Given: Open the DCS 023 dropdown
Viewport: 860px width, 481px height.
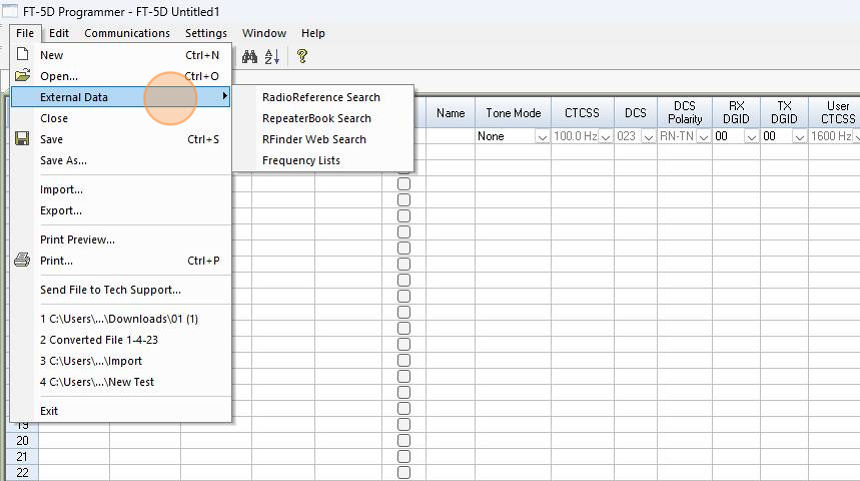Looking at the screenshot, I should coord(648,137).
